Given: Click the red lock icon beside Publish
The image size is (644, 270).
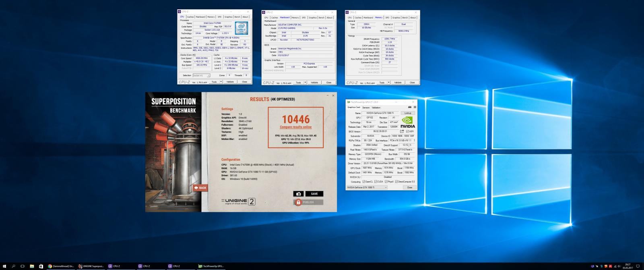Looking at the screenshot, I should [x=298, y=202].
